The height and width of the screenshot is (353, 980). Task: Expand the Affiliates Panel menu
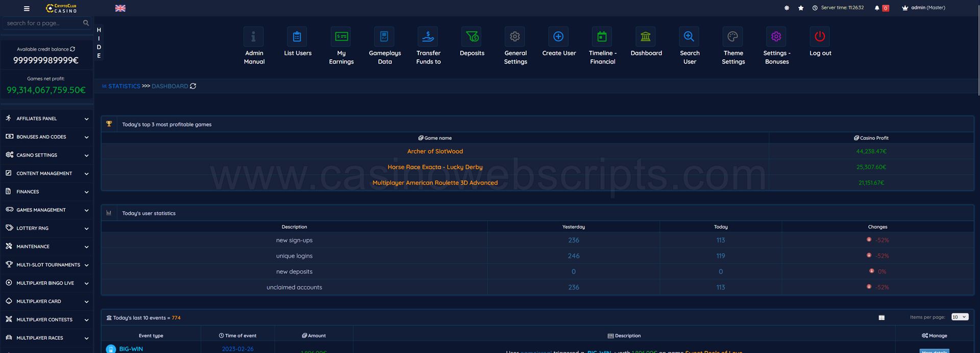pos(47,119)
